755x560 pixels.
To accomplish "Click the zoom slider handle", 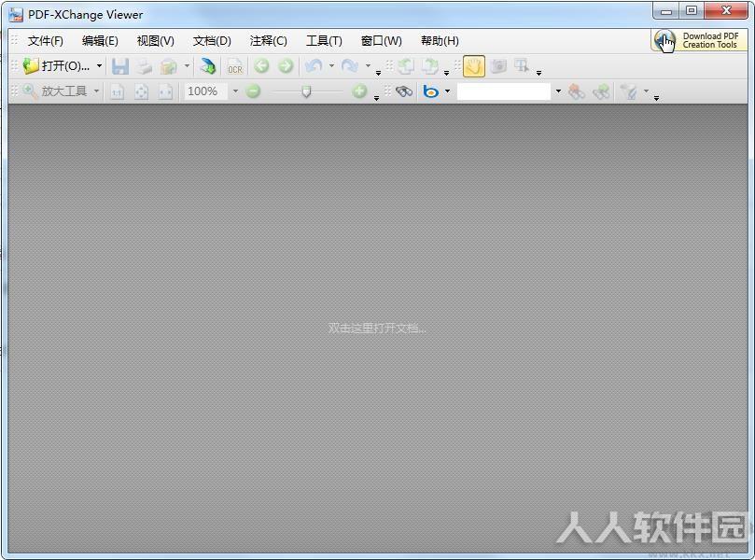I will tap(306, 91).
